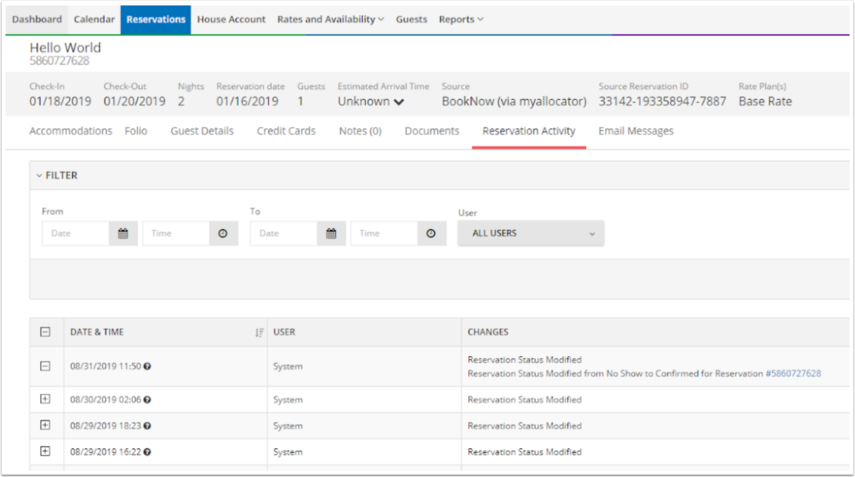
Task: Go to the Credit Cards tab
Action: tap(286, 131)
